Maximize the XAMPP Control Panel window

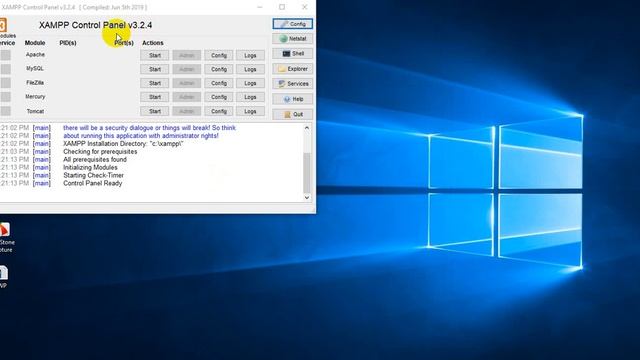(282, 7)
